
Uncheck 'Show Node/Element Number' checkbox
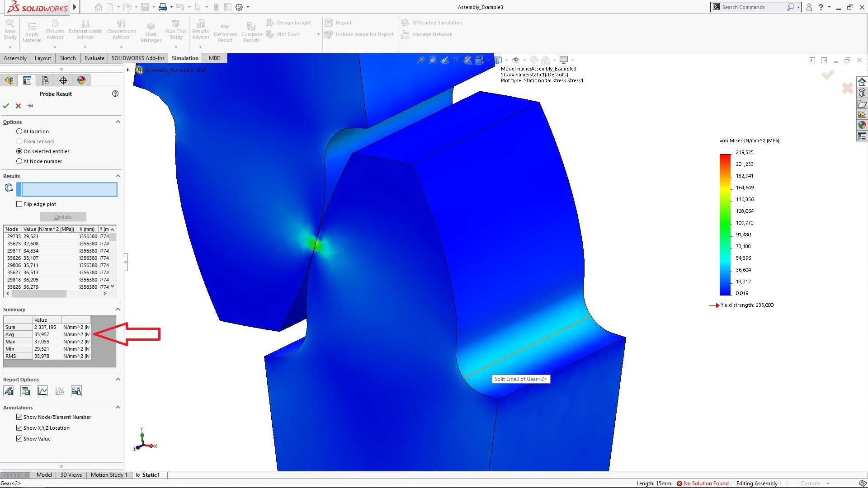(19, 417)
